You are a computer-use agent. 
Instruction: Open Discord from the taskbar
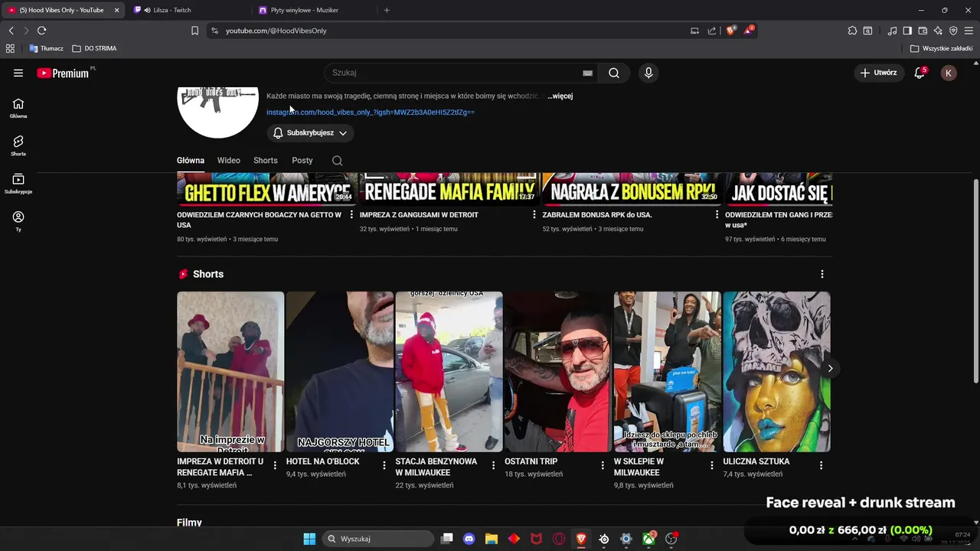pos(469,539)
